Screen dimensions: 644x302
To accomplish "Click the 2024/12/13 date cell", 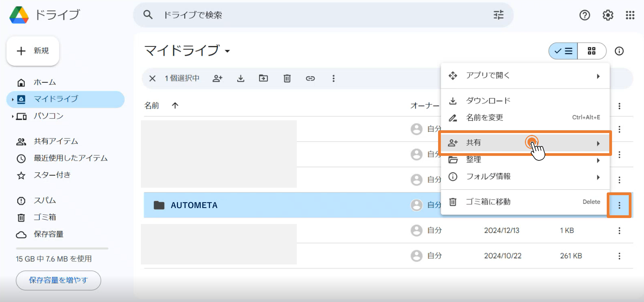I will point(502,231).
